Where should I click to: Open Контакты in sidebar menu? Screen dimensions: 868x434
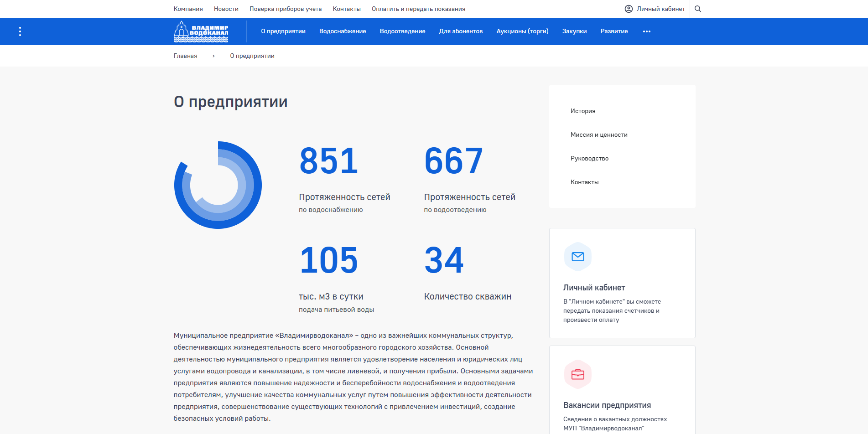point(584,182)
